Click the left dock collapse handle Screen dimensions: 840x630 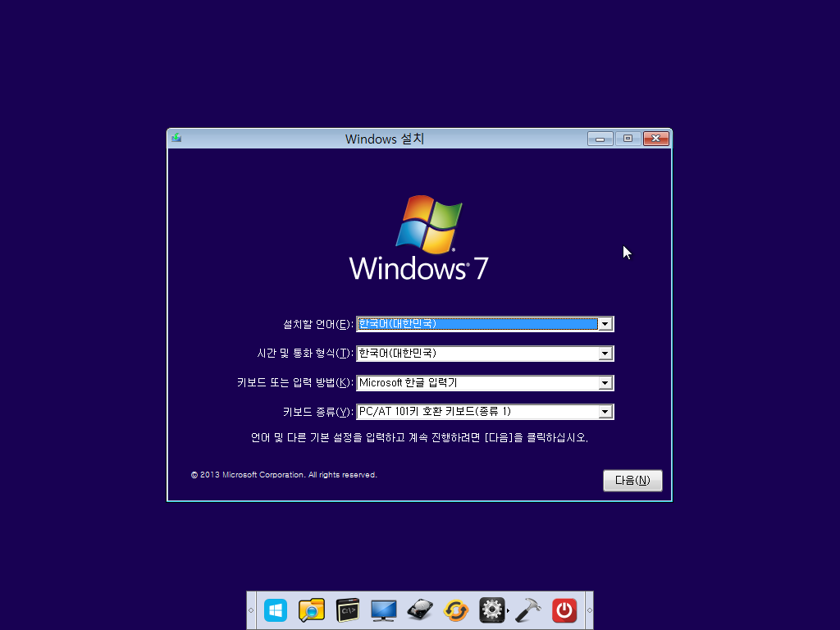pyautogui.click(x=251, y=610)
